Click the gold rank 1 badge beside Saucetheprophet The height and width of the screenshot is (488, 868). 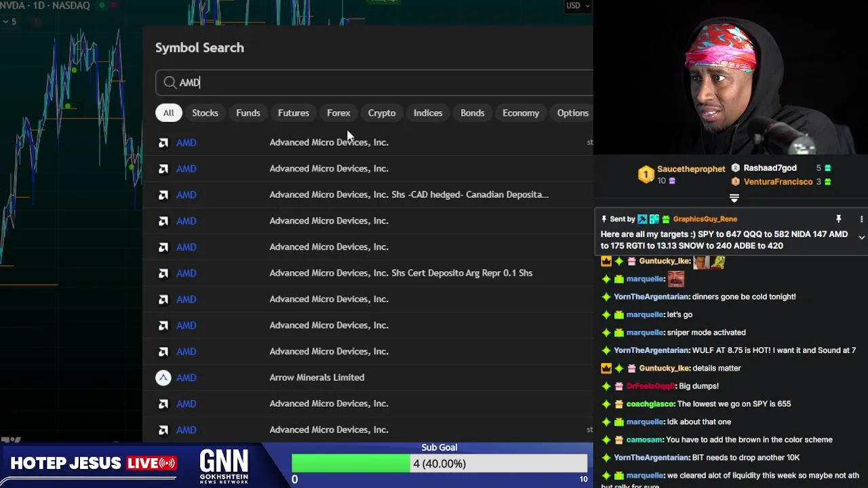(x=646, y=175)
